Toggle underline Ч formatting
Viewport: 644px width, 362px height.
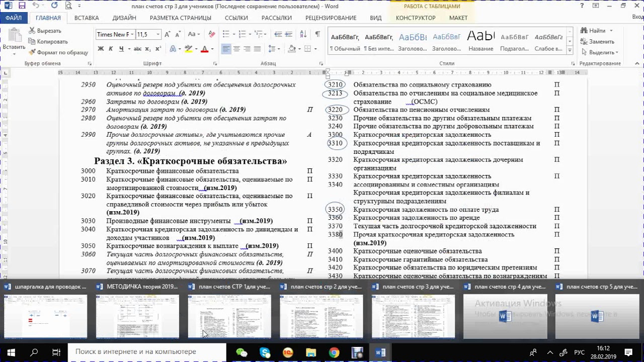pos(121,49)
